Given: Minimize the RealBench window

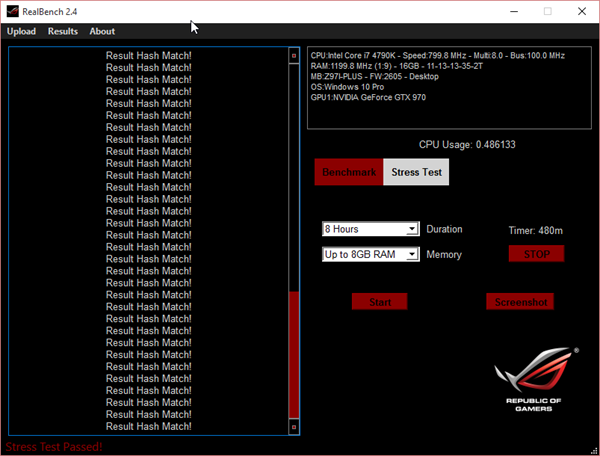Looking at the screenshot, I should 514,11.
